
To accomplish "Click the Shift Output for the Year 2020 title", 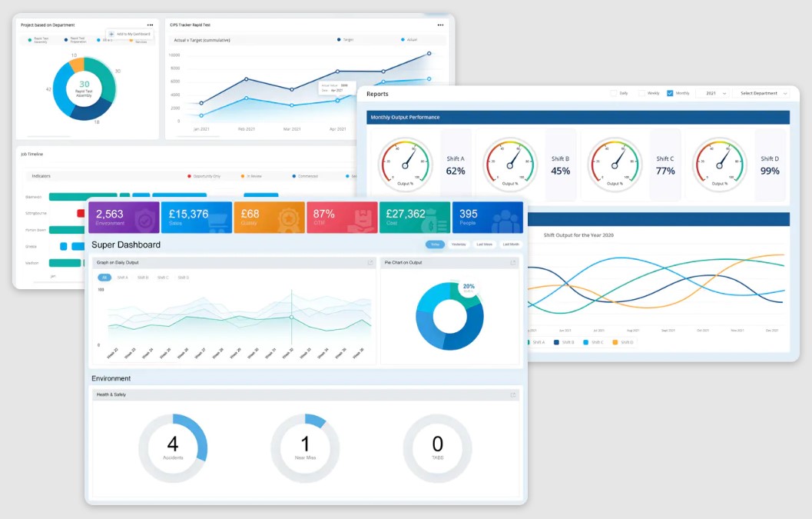I will 578,235.
